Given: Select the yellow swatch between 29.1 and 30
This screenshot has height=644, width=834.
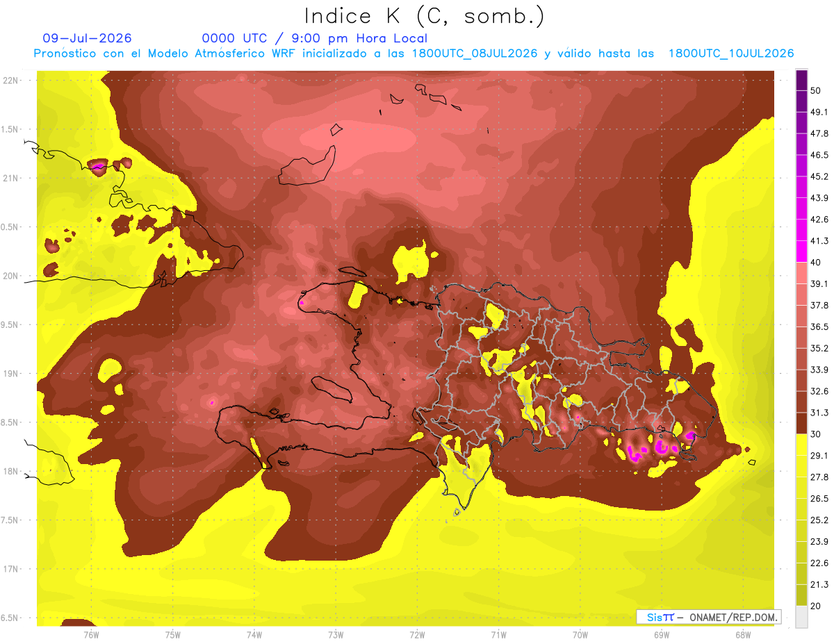Looking at the screenshot, I should pyautogui.click(x=801, y=445).
